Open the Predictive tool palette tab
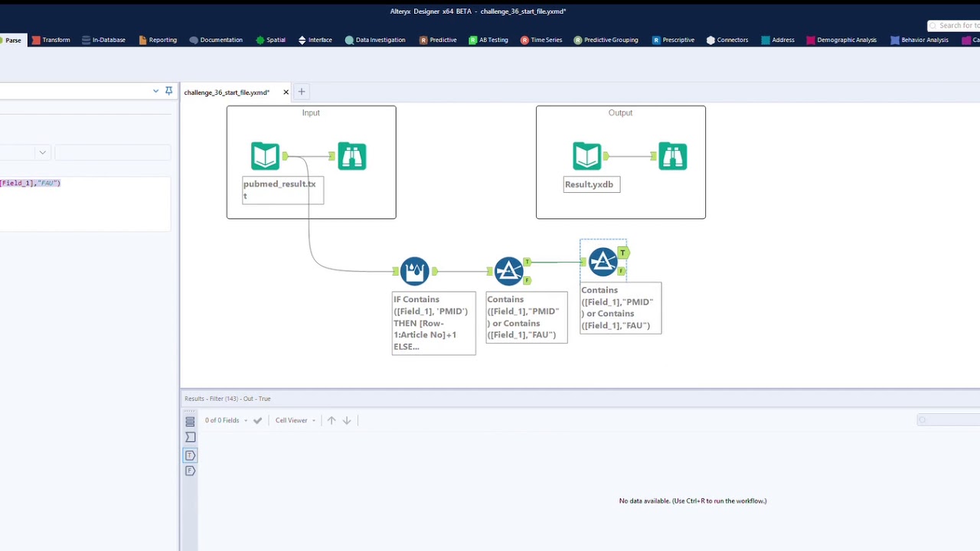The height and width of the screenshot is (551, 980). tap(438, 40)
